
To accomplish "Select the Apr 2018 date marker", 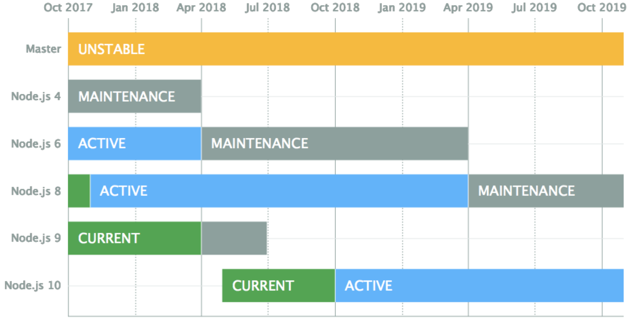I will point(201,8).
